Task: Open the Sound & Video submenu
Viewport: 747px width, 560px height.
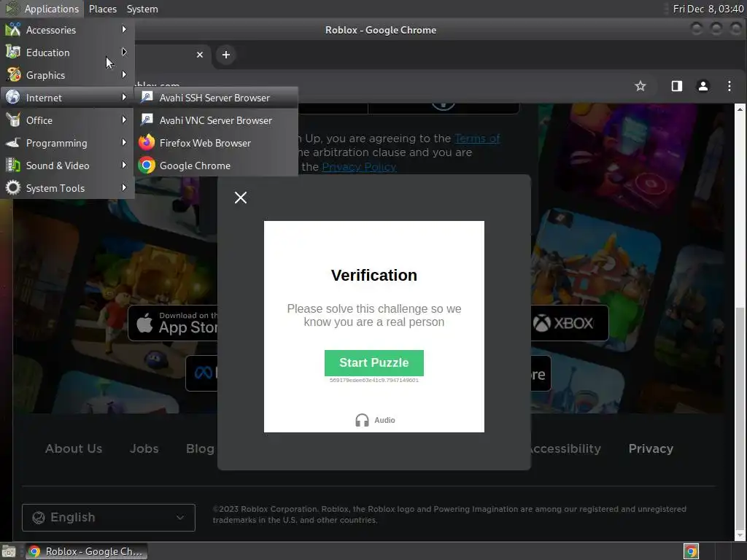Action: 67,166
